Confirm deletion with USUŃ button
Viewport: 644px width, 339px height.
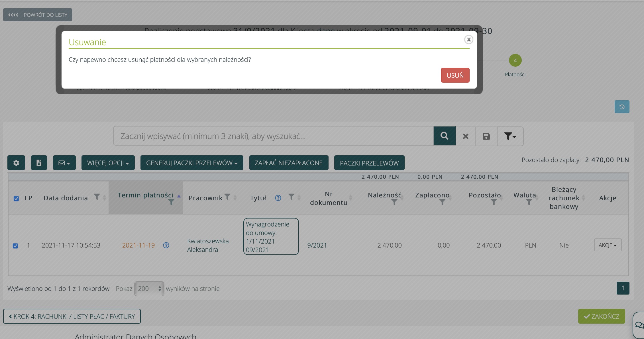[x=455, y=75]
